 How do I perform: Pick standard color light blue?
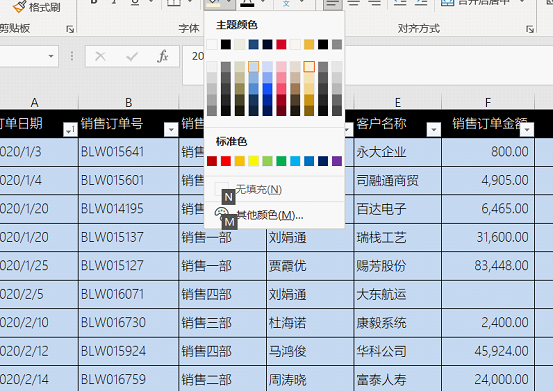295,161
